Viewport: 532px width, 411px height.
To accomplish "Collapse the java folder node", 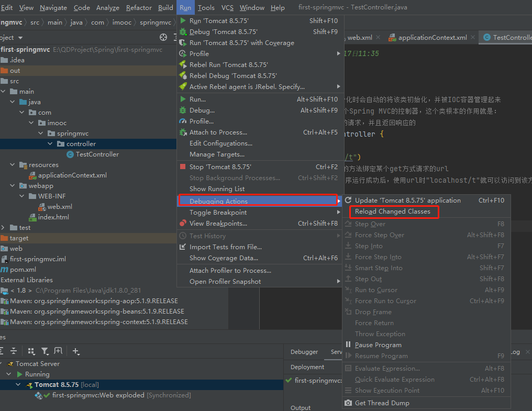I will (13, 102).
